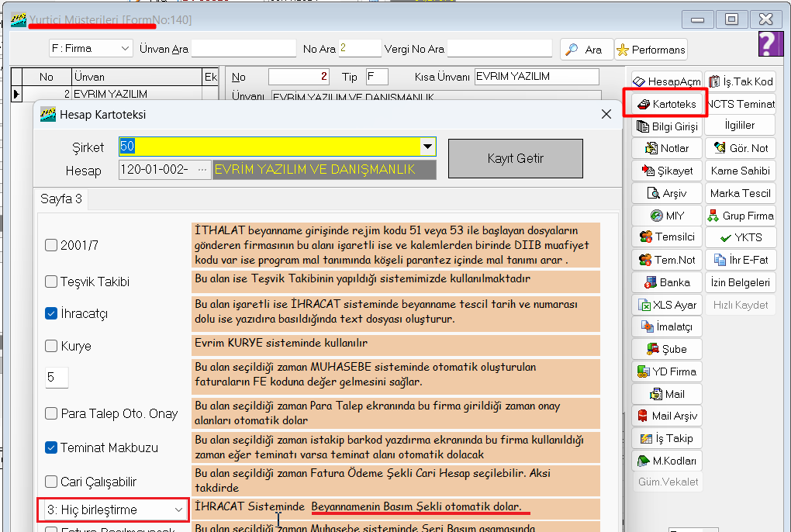Expand the '3: Hiç birleştirme' dropdown
The image size is (791, 532).
179,510
